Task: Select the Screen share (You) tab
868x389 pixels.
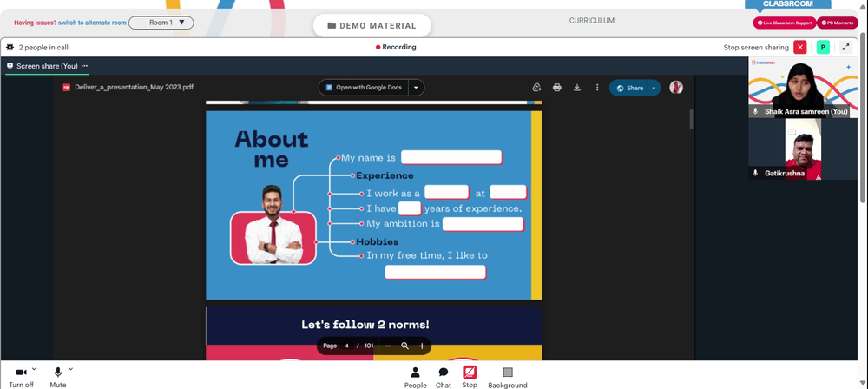Action: (47, 66)
